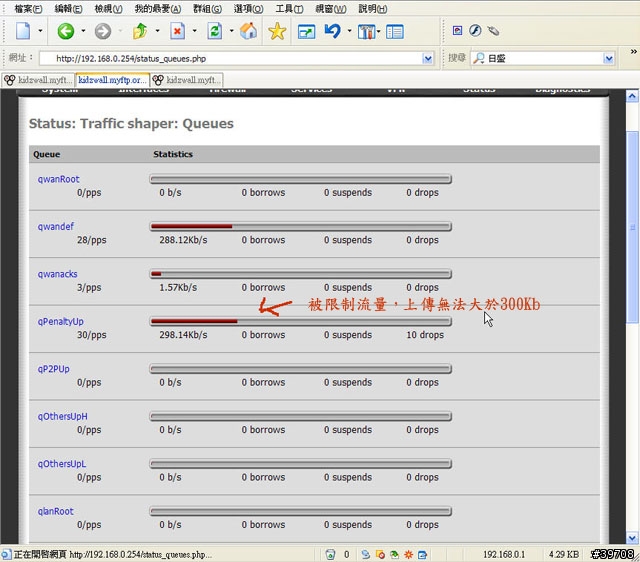
Task: Click the qwanacks bandwidth usage bar
Action: (x=300, y=274)
